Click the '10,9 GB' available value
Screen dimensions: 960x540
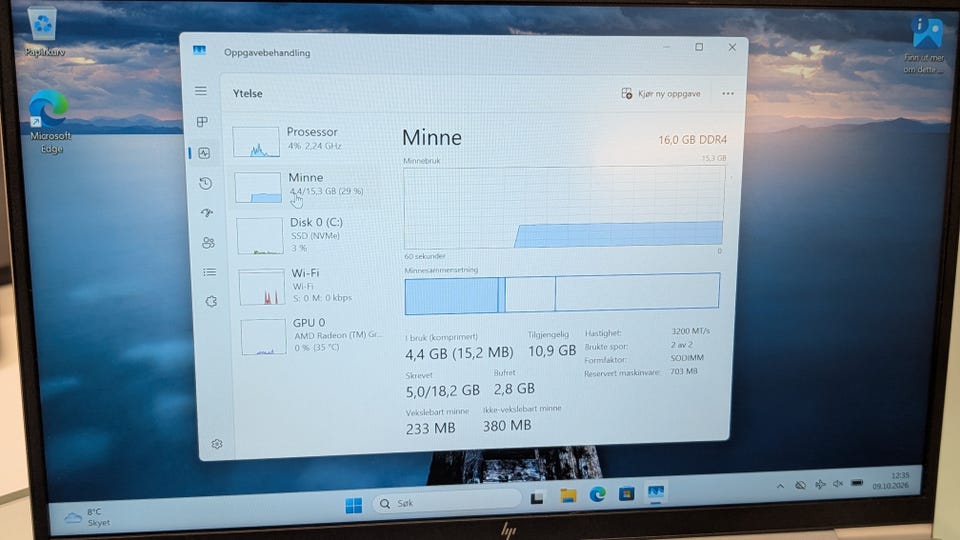tap(552, 350)
